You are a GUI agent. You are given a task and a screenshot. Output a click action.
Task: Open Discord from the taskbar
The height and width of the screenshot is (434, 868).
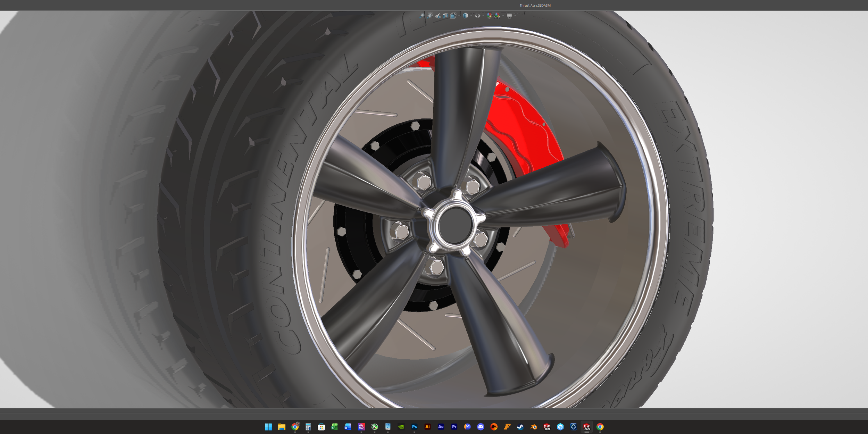pyautogui.click(x=481, y=427)
